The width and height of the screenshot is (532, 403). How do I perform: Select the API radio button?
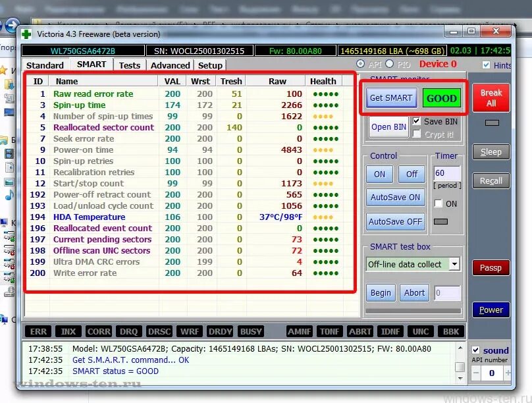360,64
